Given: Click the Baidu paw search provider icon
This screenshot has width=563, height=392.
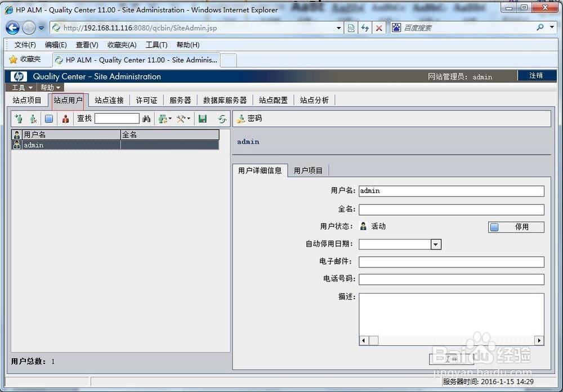Looking at the screenshot, I should tap(396, 27).
